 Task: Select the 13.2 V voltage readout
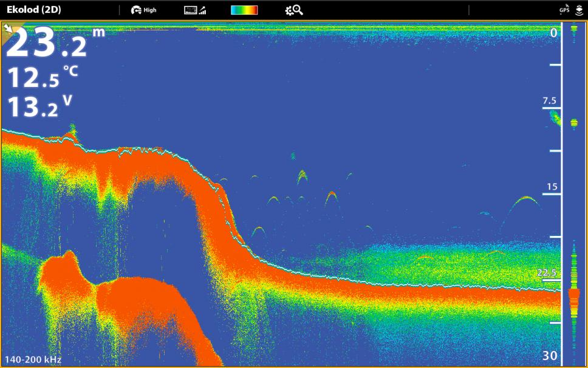[39, 106]
